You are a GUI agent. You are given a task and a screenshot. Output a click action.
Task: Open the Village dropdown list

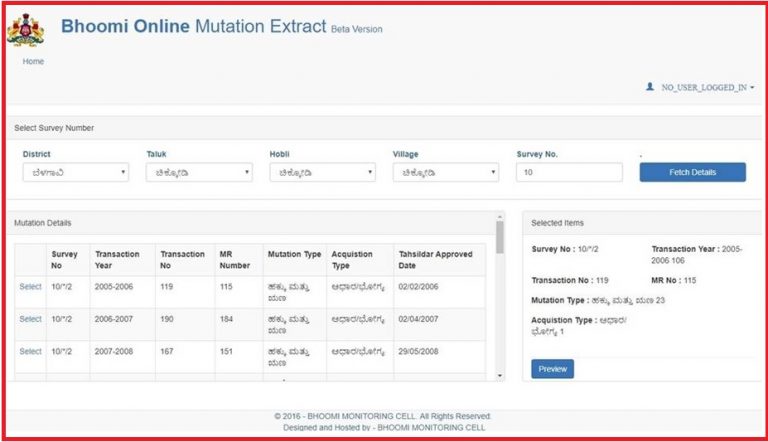(446, 172)
